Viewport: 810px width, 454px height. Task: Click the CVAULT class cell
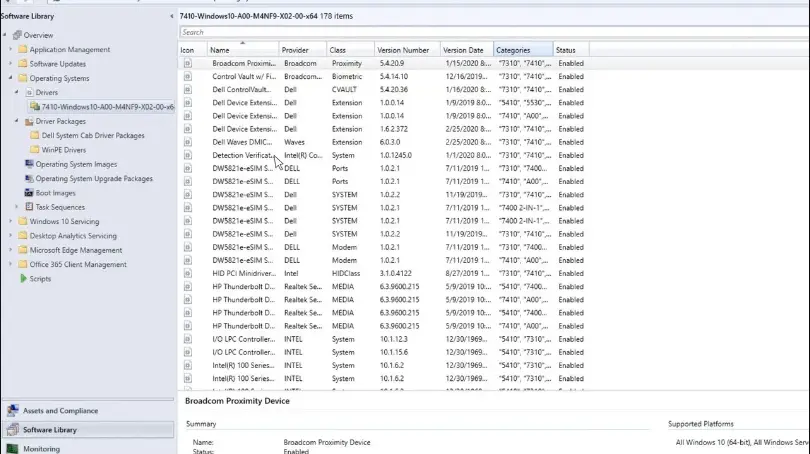tap(344, 89)
